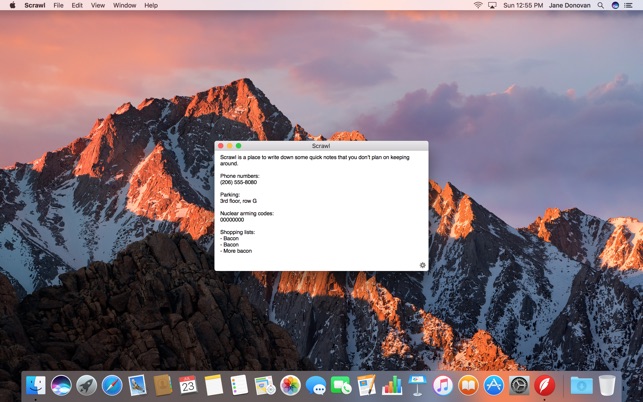The image size is (643, 402).
Task: Launch Photos from the dock
Action: pos(291,385)
